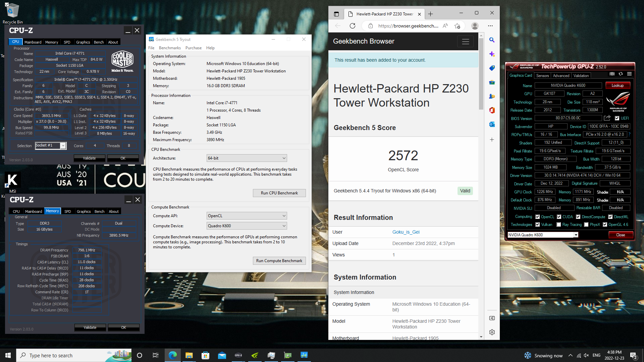This screenshot has width=644, height=362.
Task: Add this page to favorites star icon
Action: click(x=457, y=26)
